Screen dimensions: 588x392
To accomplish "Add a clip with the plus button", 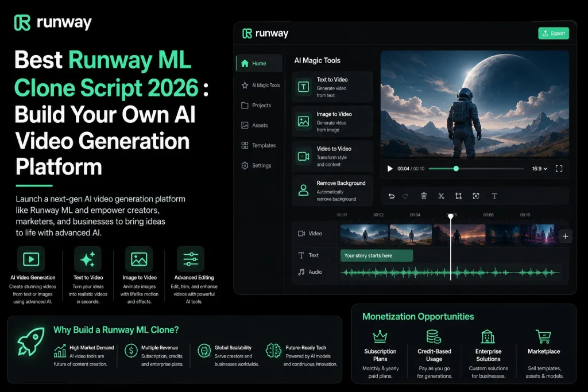I will [566, 236].
